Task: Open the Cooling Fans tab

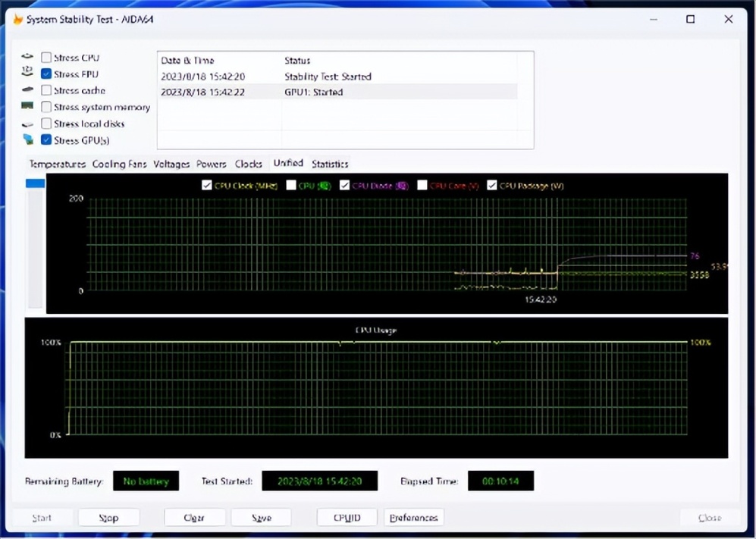Action: point(119,164)
